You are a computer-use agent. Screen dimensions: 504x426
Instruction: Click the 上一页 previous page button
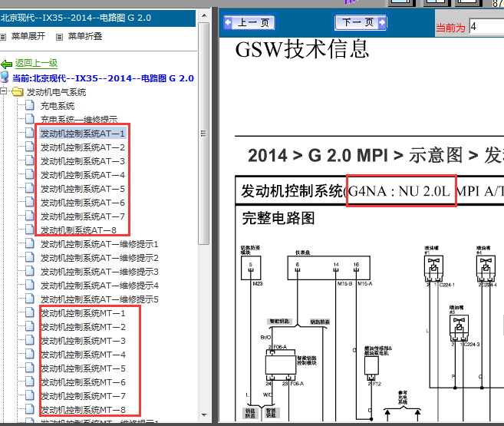(x=250, y=22)
